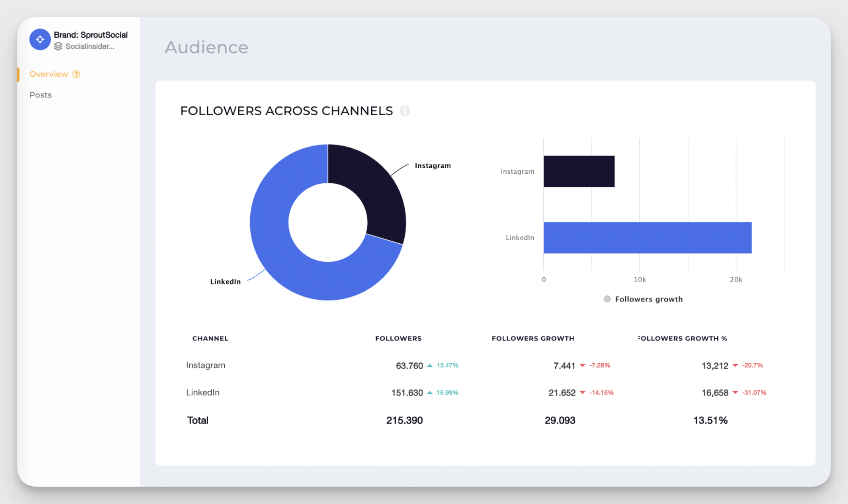This screenshot has width=848, height=504.
Task: Click the red down arrow beside -20.7% Instagram growth
Action: (x=735, y=365)
